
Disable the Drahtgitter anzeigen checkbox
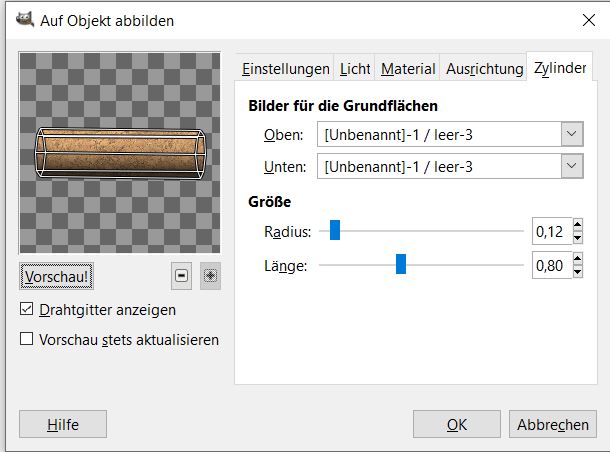(x=26, y=309)
